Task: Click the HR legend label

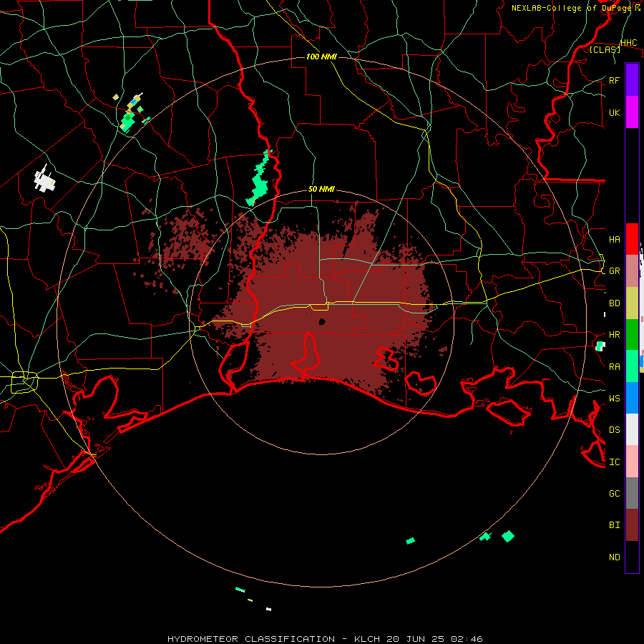Action: (614, 335)
